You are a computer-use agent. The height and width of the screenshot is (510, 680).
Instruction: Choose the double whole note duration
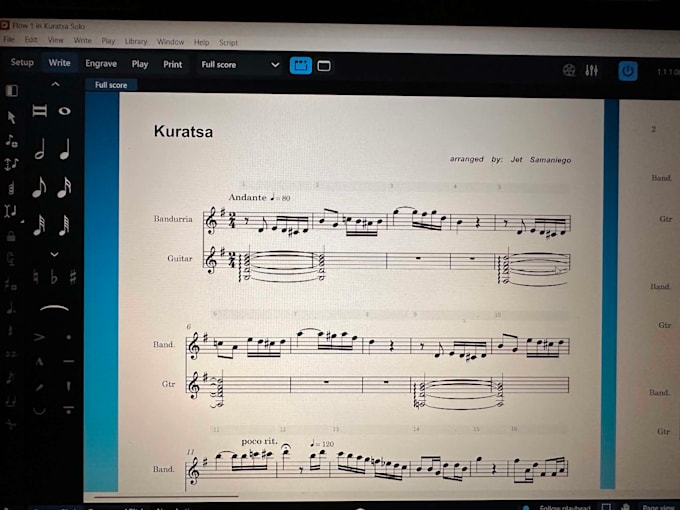[39, 111]
